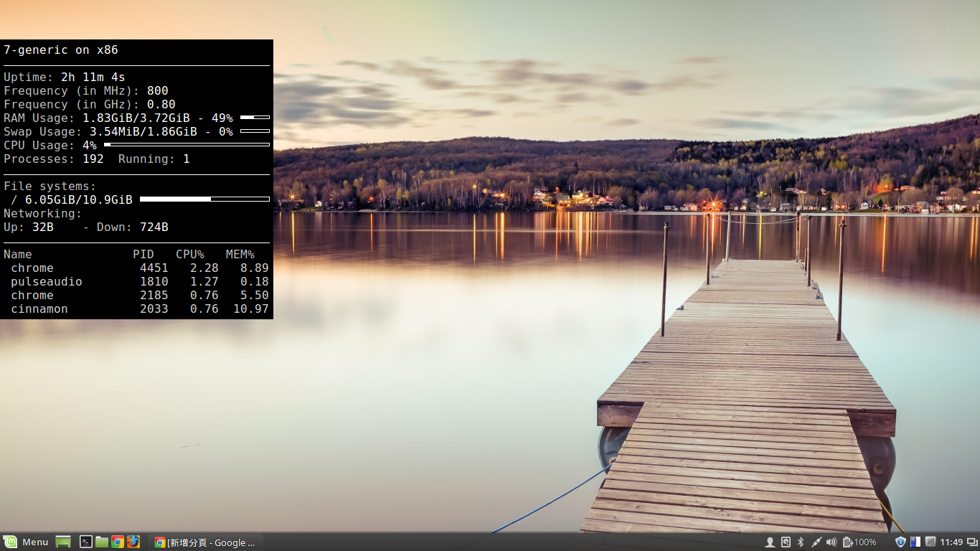Open the battery power applet

pos(859,542)
